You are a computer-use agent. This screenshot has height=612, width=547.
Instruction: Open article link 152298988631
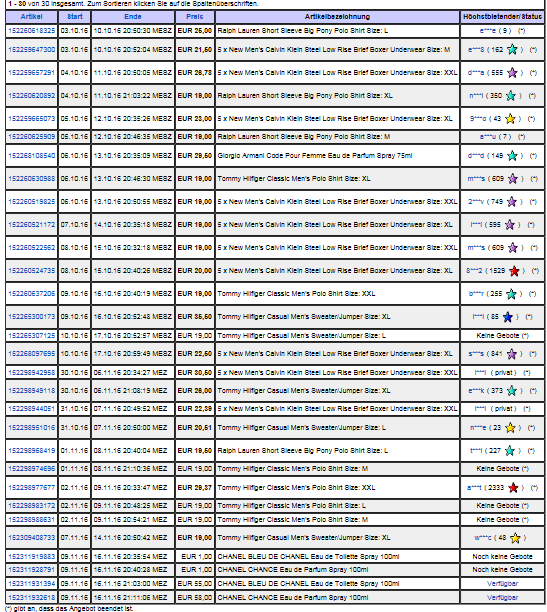pos(32,520)
